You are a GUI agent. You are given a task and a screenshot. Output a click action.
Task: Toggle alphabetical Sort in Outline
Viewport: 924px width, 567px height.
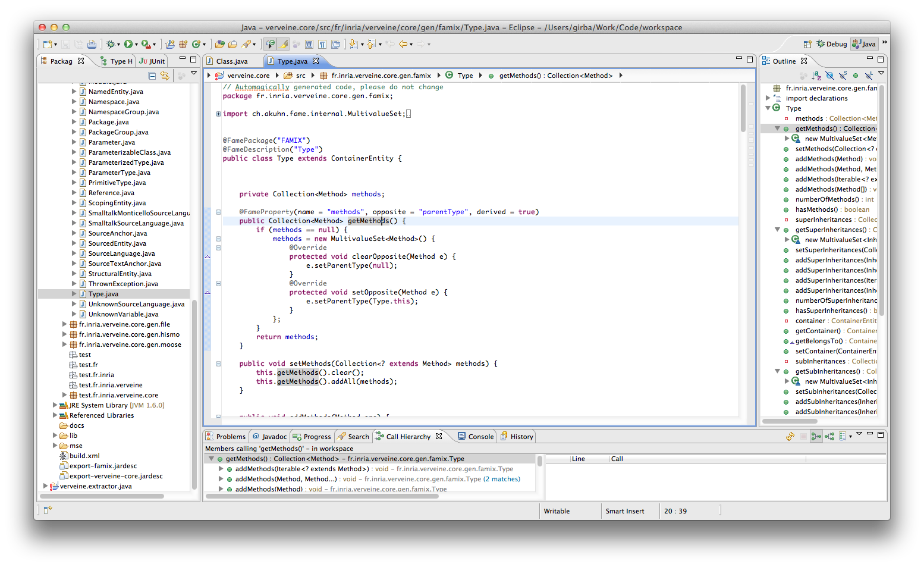click(816, 76)
